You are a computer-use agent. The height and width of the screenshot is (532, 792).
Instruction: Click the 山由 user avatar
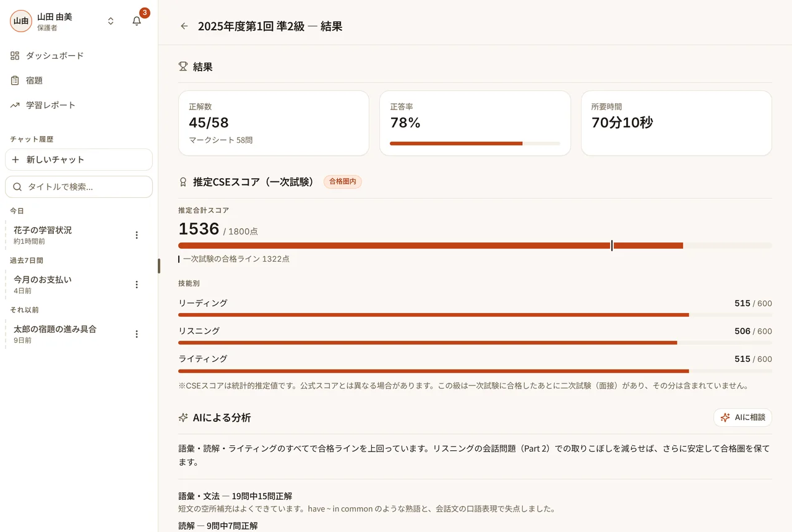(x=21, y=21)
